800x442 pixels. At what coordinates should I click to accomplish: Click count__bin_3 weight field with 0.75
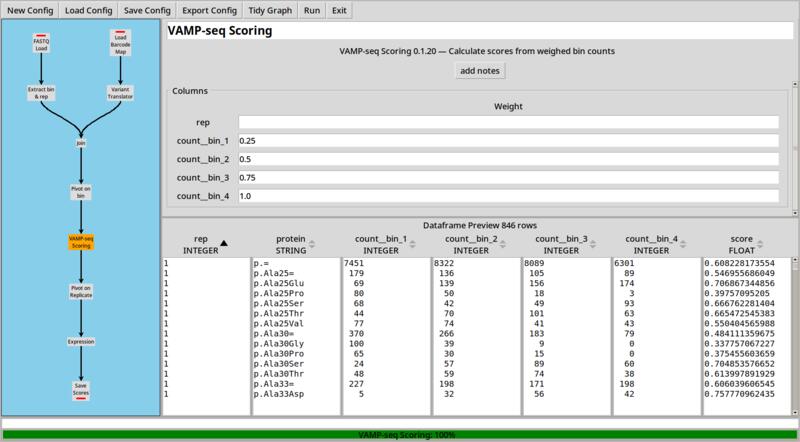click(508, 178)
